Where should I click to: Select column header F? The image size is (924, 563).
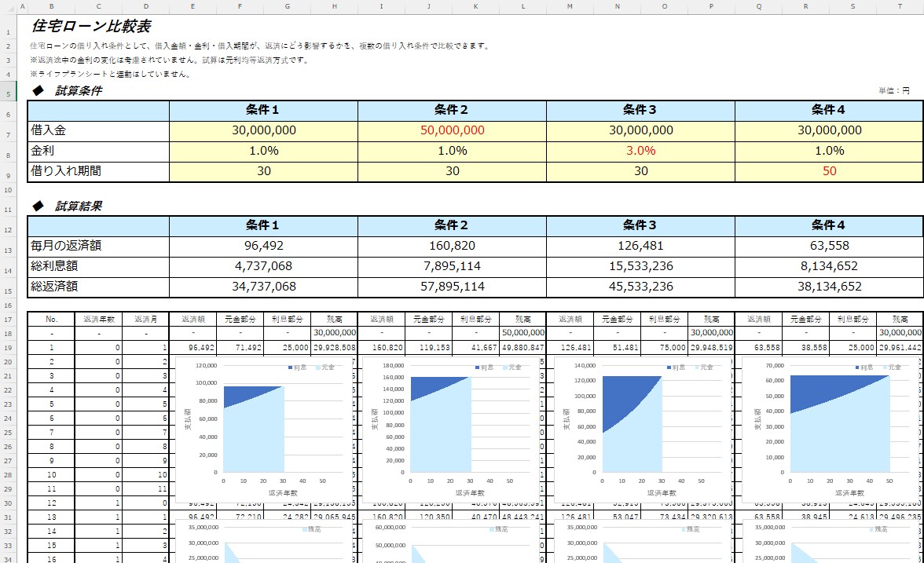click(240, 6)
